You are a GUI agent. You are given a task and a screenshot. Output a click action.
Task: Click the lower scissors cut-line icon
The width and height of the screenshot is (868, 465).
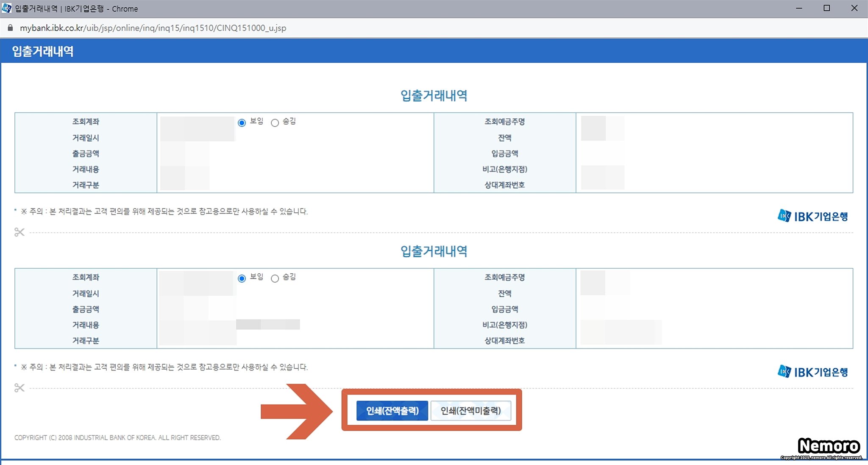[19, 388]
